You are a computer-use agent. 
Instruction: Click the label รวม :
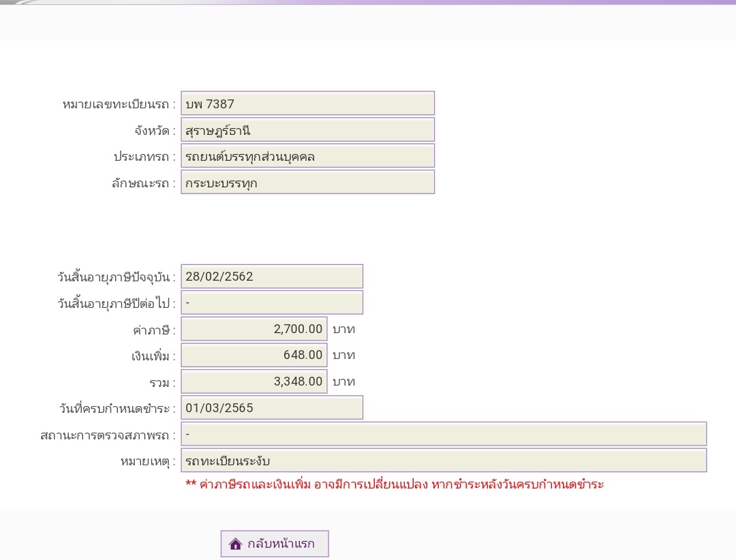point(162,383)
